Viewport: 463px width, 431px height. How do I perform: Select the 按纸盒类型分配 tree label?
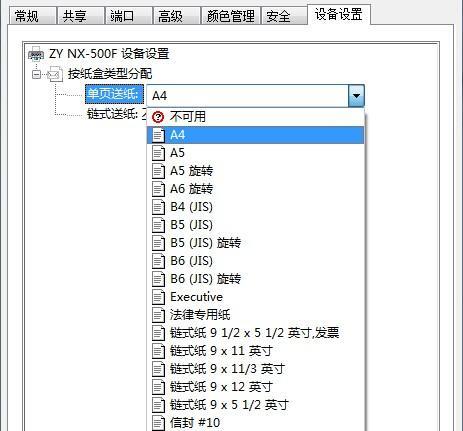pos(110,74)
